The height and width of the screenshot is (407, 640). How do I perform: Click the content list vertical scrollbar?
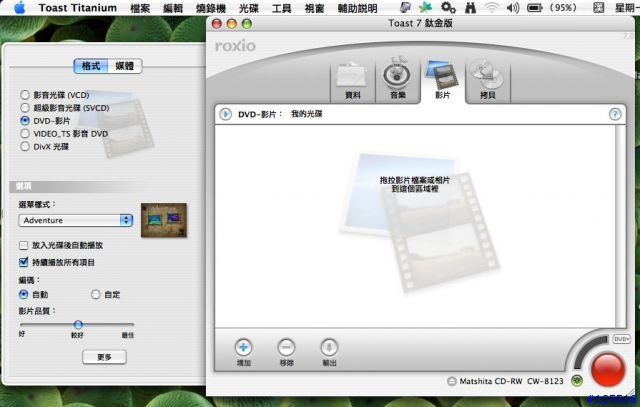tap(620, 226)
